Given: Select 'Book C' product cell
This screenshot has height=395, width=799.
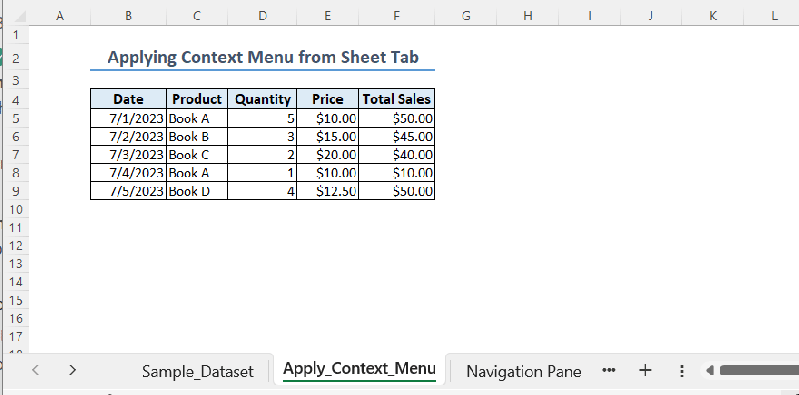Looking at the screenshot, I should point(197,154).
